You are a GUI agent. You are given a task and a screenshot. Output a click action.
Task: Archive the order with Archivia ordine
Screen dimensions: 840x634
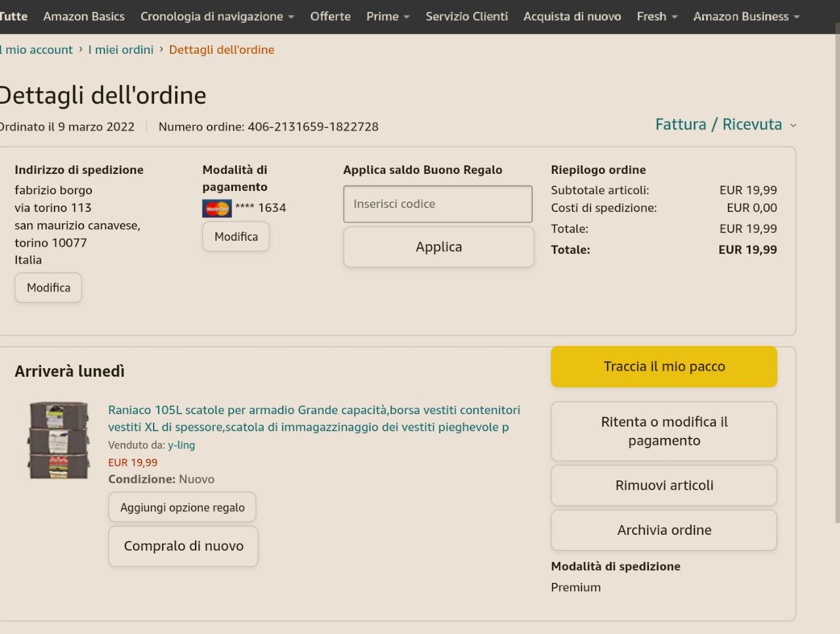point(663,530)
